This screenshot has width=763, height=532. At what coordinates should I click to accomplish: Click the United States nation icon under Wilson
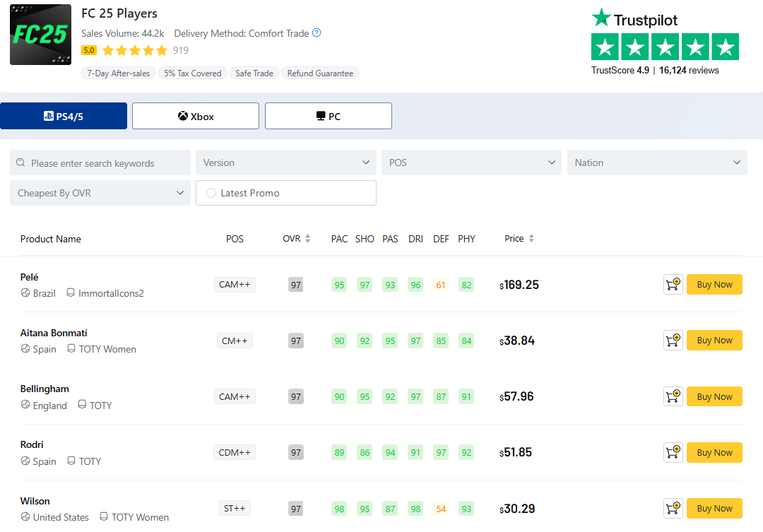25,516
